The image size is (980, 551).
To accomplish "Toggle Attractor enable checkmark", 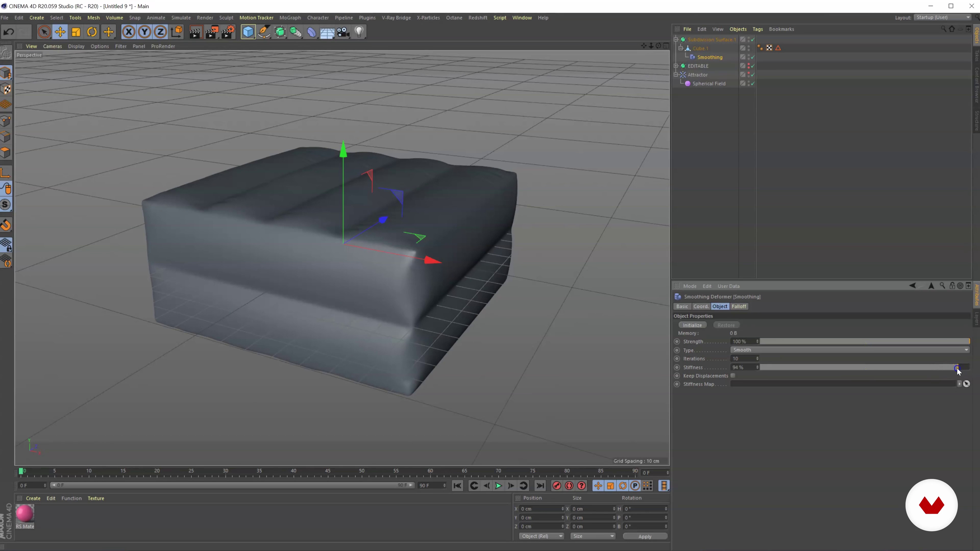I will click(753, 75).
